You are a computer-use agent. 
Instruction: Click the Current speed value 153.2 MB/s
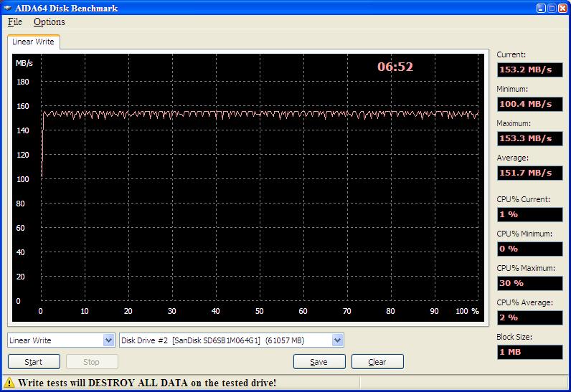(530, 70)
